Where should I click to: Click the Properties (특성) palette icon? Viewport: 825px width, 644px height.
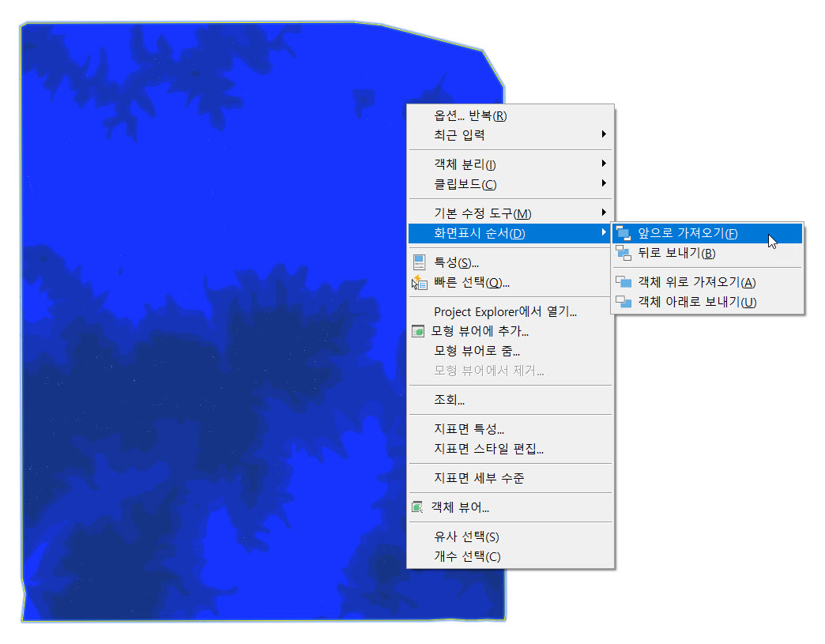pyautogui.click(x=420, y=262)
